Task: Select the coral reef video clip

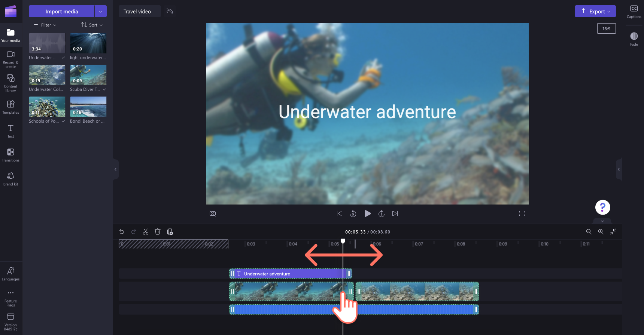Action: pos(417,292)
